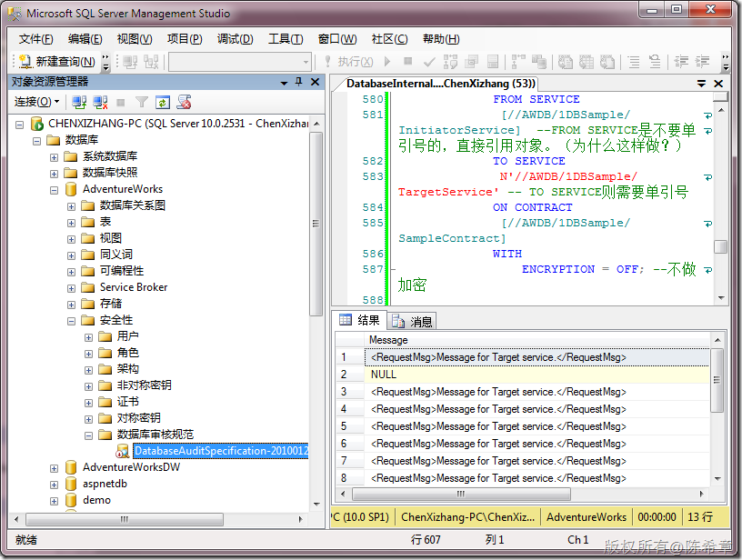This screenshot has width=742, height=560.
Task: Open the File (文件) menu
Action: pos(36,39)
